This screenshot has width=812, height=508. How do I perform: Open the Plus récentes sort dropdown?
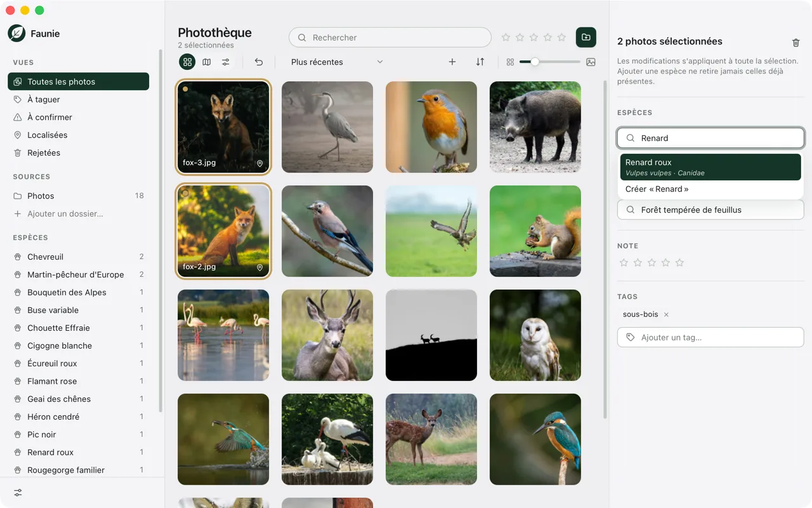pos(337,62)
